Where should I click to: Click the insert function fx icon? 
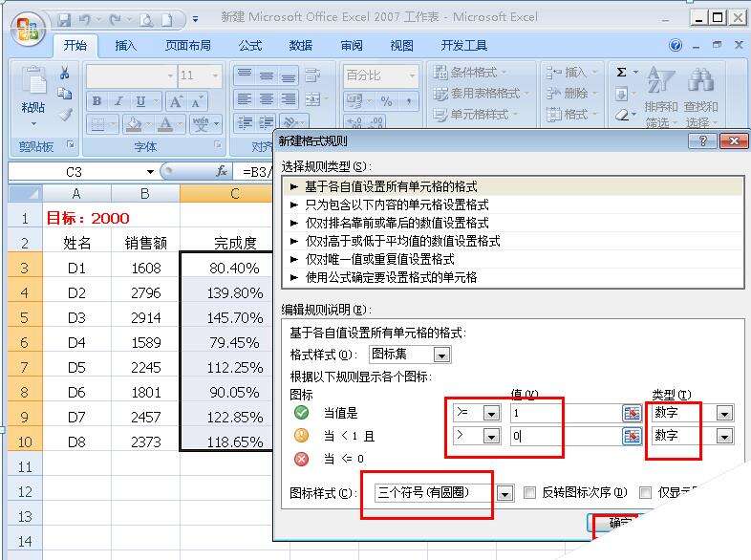click(222, 171)
